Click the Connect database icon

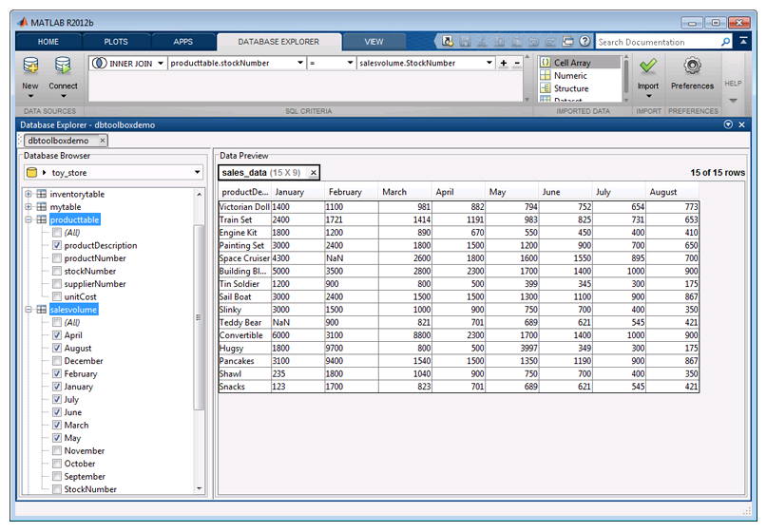pos(63,66)
